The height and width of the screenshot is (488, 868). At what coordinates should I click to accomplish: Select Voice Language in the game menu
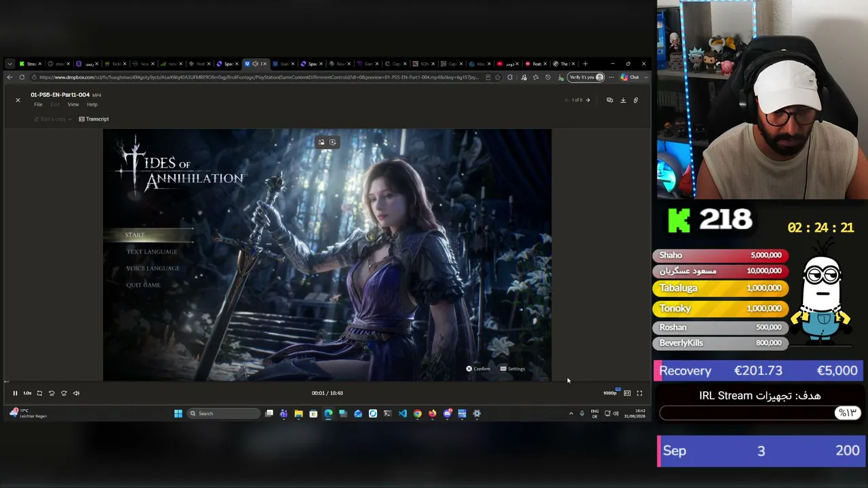(x=153, y=268)
